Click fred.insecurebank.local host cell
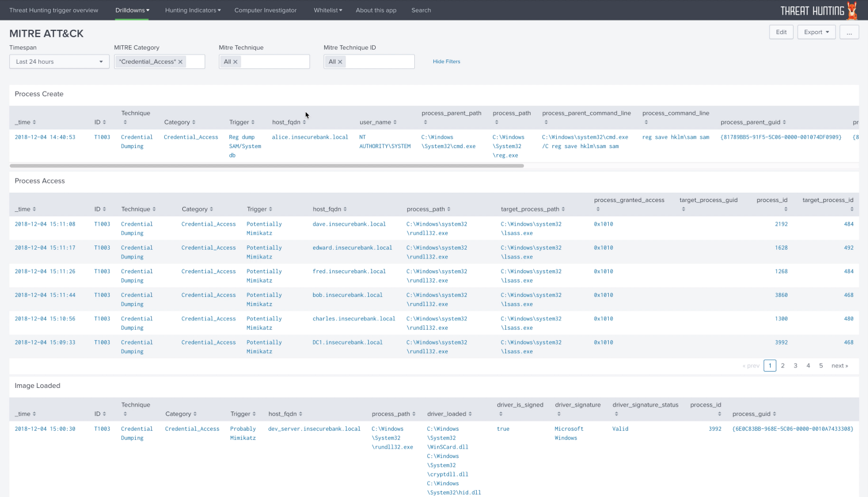Screen dimensions: 868x497 click(349, 271)
